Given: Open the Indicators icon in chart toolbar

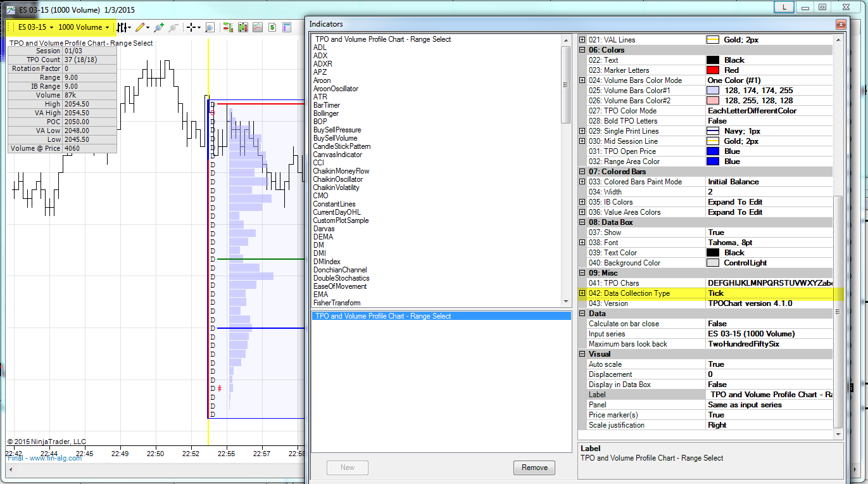Looking at the screenshot, I should 258,27.
